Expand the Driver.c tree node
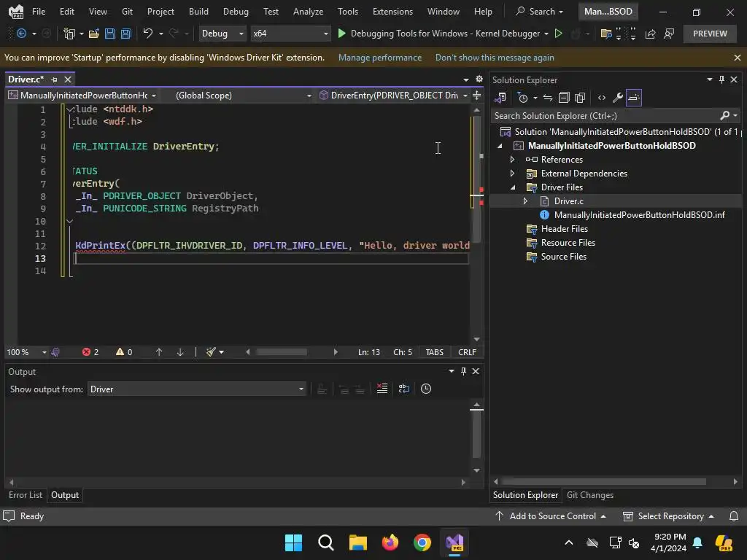This screenshot has width=747, height=560. pyautogui.click(x=525, y=201)
